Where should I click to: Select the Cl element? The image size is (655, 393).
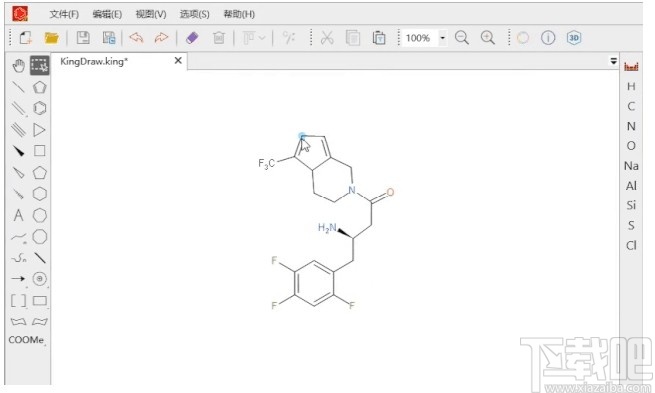(631, 246)
